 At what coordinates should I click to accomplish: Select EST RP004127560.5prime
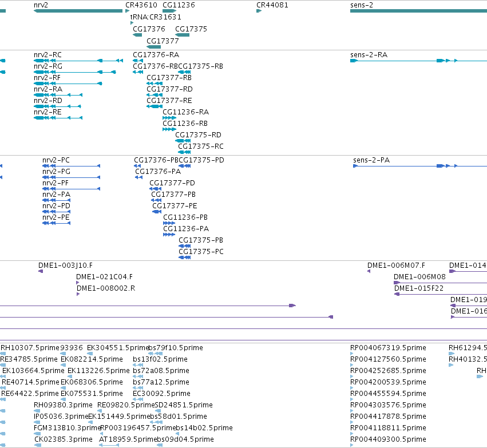pyautogui.click(x=388, y=359)
